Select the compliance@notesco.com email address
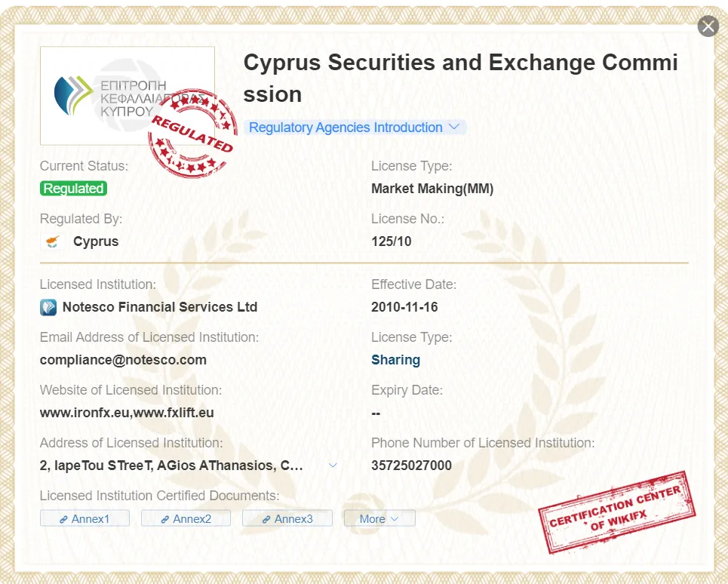The height and width of the screenshot is (584, 728). click(123, 360)
